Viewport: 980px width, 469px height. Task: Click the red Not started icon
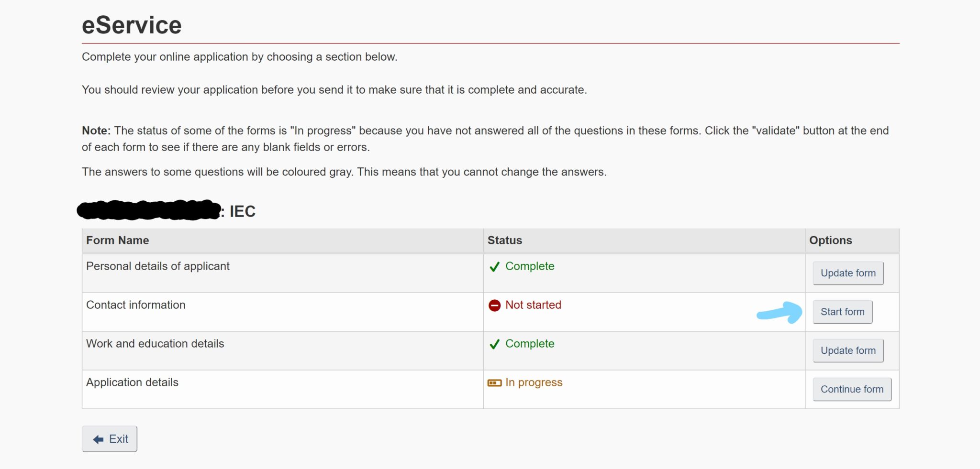(x=494, y=305)
